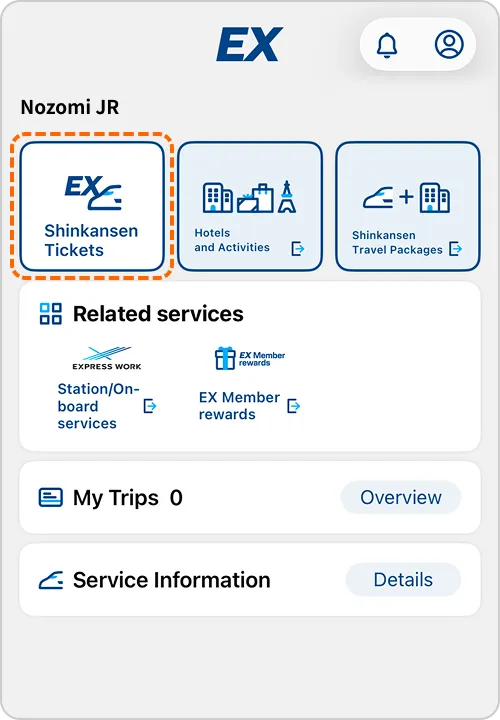Open the My Trips Overview button
The image size is (500, 720).
pyautogui.click(x=400, y=497)
